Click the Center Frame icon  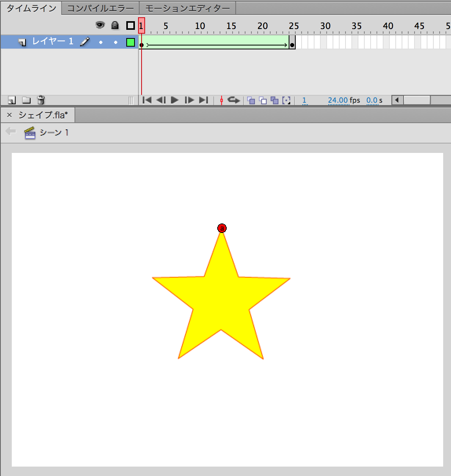[222, 100]
